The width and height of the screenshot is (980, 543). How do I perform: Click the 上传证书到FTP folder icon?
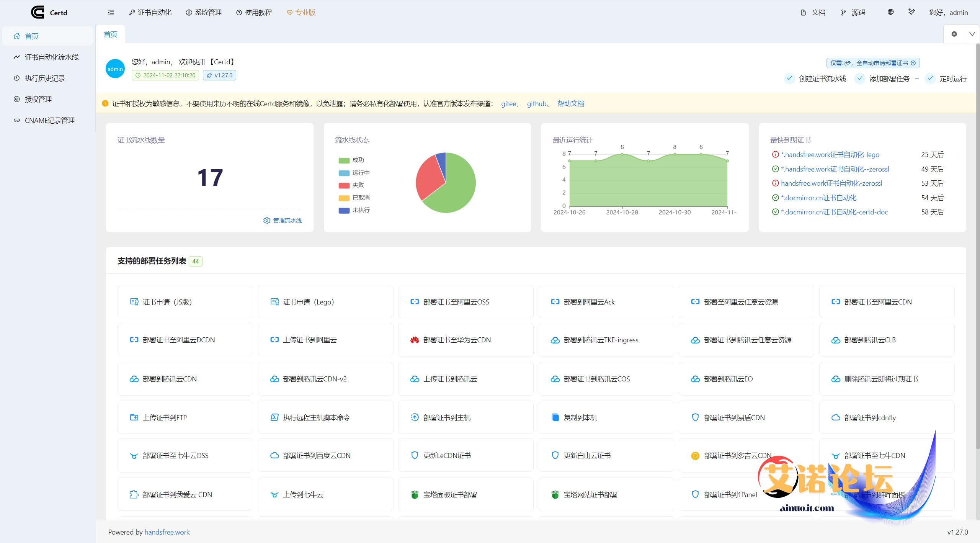[x=134, y=417]
